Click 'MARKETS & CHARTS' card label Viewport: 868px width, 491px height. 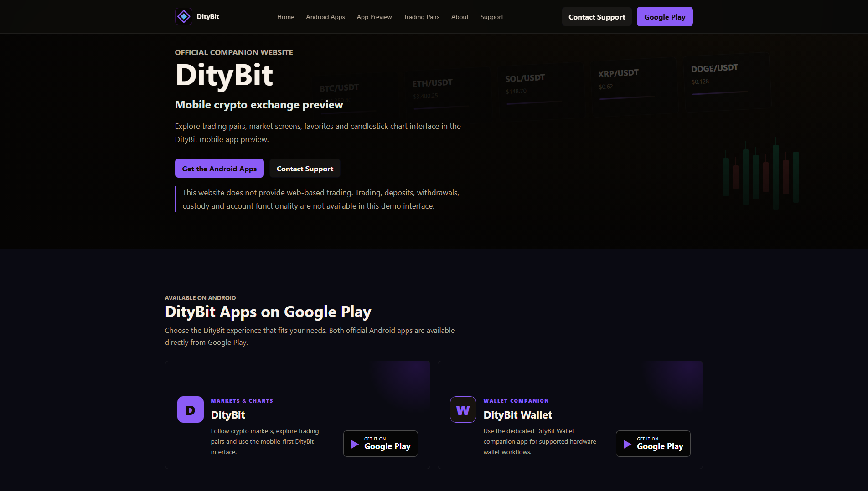(242, 401)
